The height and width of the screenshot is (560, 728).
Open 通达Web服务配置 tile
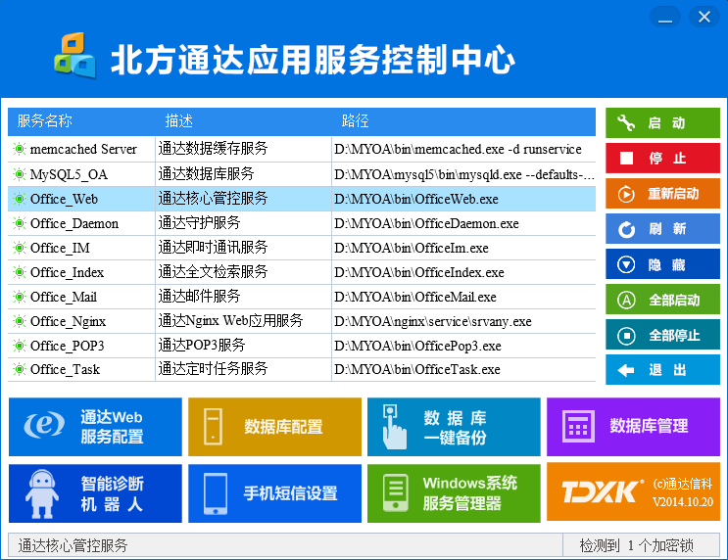[x=95, y=427]
